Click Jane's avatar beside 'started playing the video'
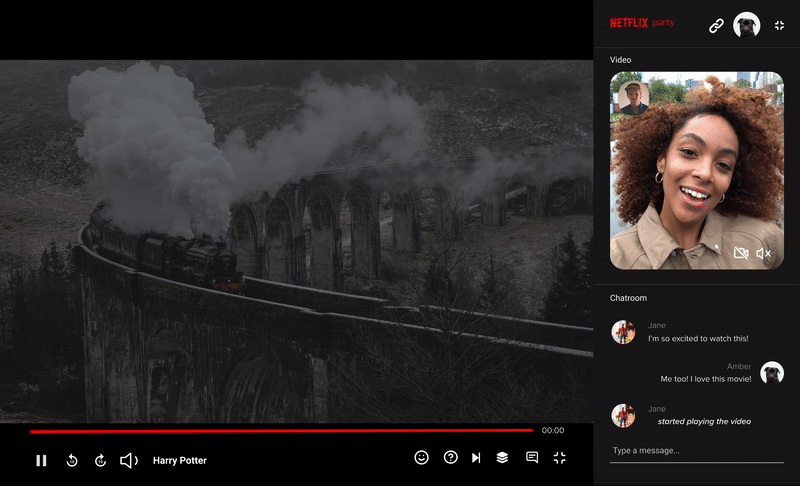Screen dimensions: 800x486 tap(623, 415)
